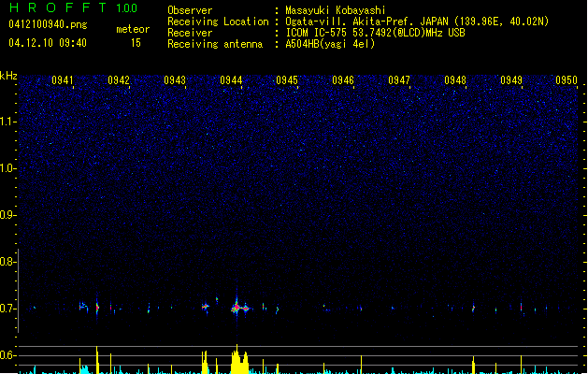Click the 0947 time marker
Screen dimensions: 588x374
[x=399, y=80]
